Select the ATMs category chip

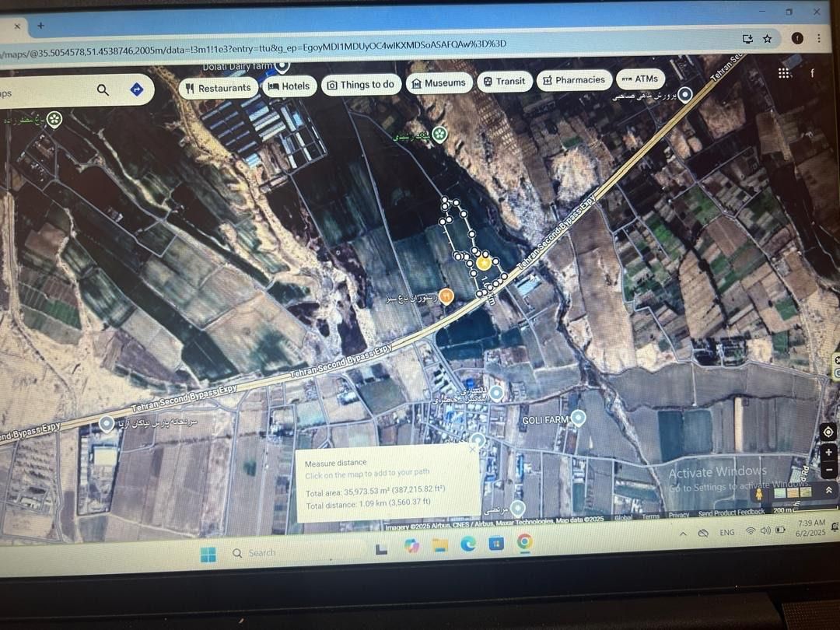641,79
